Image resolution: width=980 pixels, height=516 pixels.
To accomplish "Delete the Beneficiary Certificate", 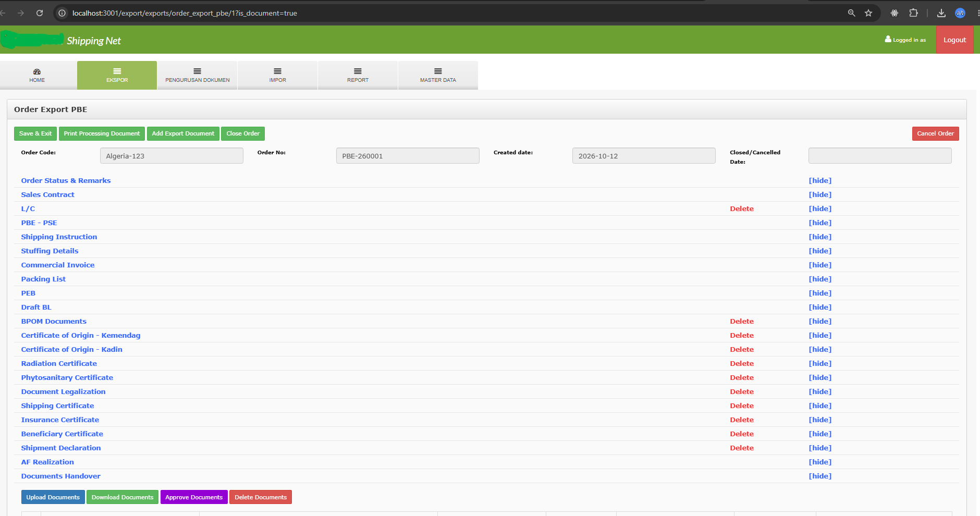I will (x=742, y=434).
